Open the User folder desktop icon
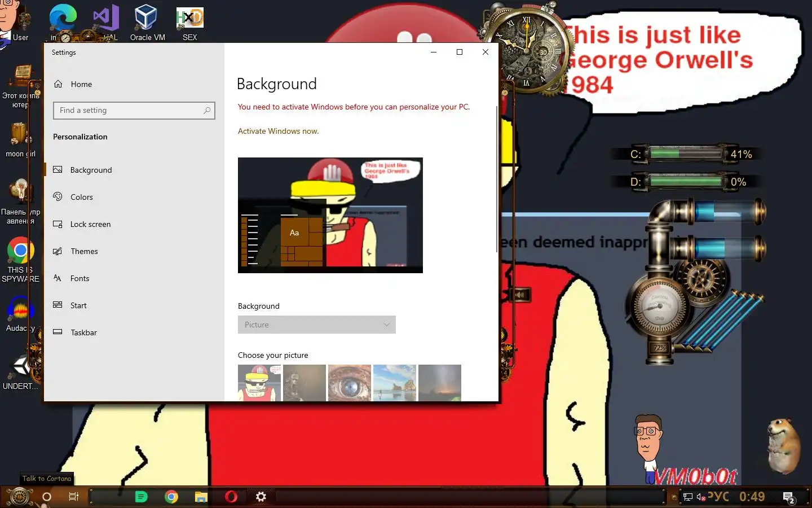The height and width of the screenshot is (508, 812). pos(20,23)
